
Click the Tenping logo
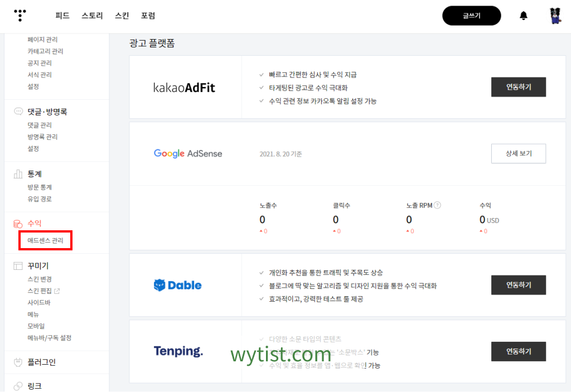click(x=178, y=351)
